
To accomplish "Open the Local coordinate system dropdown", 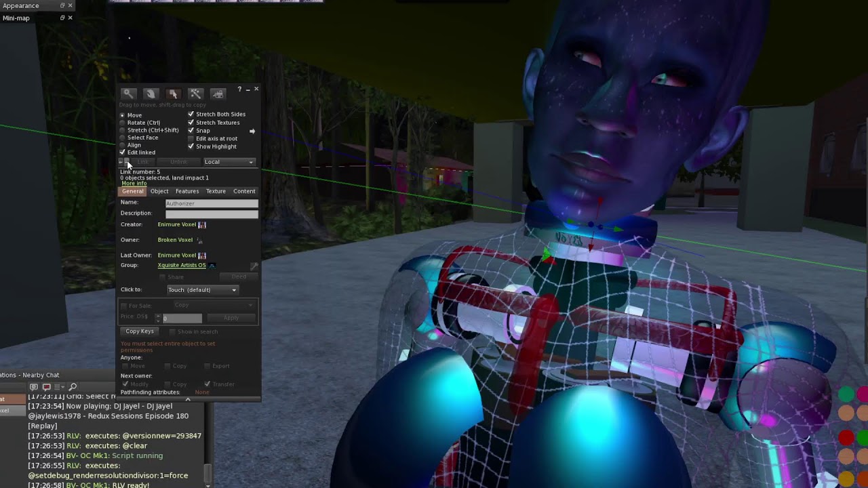I will point(229,162).
